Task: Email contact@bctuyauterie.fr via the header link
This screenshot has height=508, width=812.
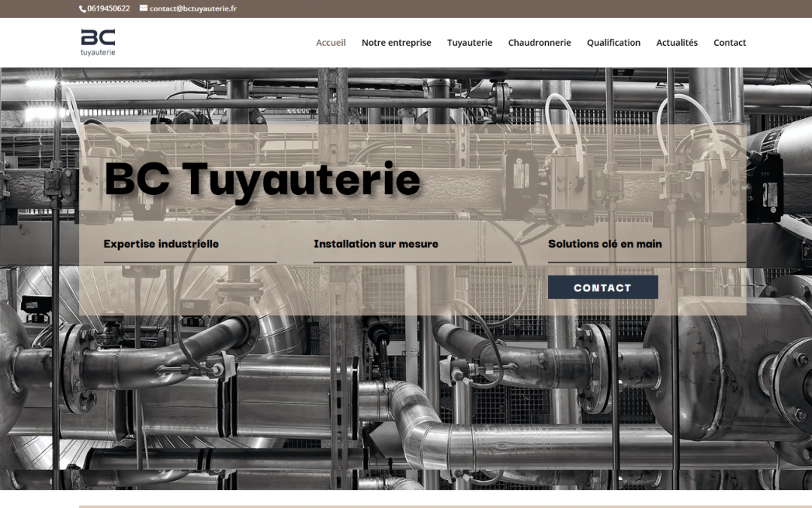Action: tap(192, 9)
